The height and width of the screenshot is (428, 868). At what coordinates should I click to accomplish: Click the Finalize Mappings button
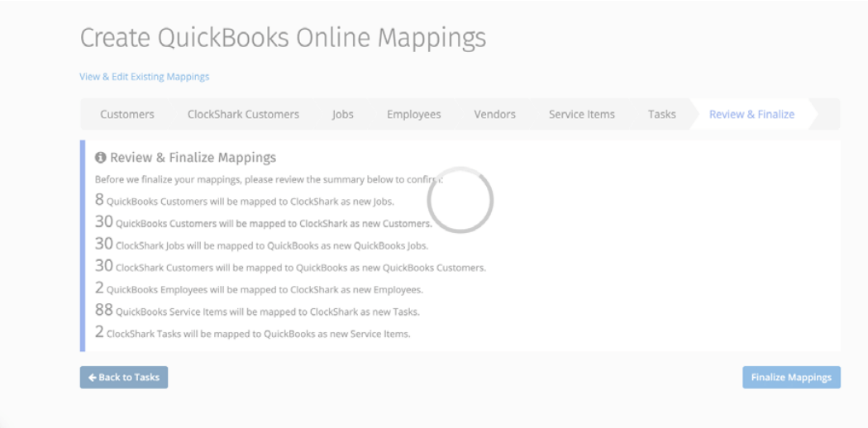tap(791, 377)
